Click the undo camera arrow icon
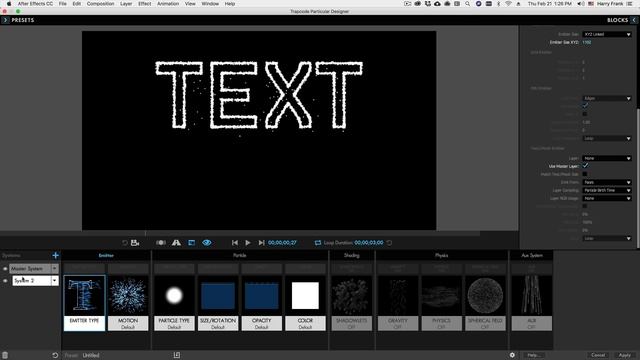The width and height of the screenshot is (640, 360). 124,243
